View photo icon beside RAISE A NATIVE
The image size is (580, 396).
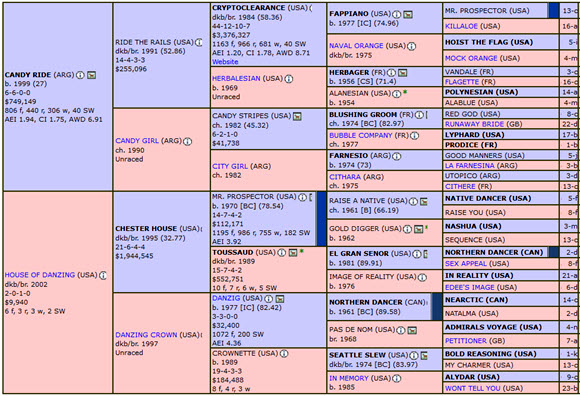[x=424, y=202]
